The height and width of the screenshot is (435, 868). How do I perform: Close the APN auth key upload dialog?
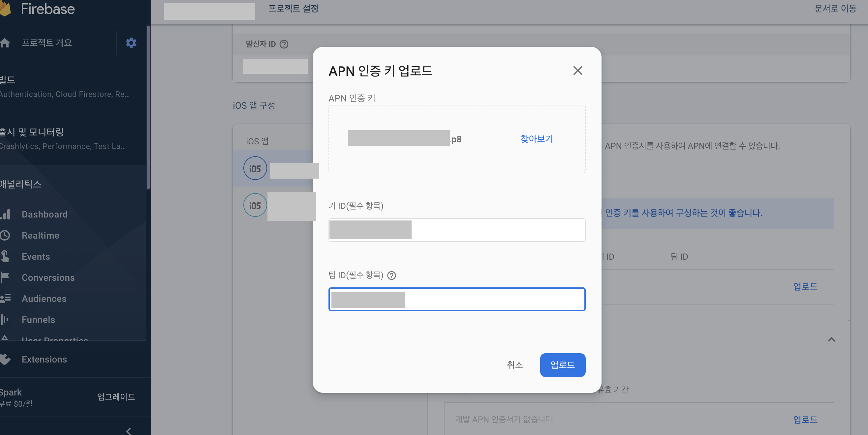577,71
